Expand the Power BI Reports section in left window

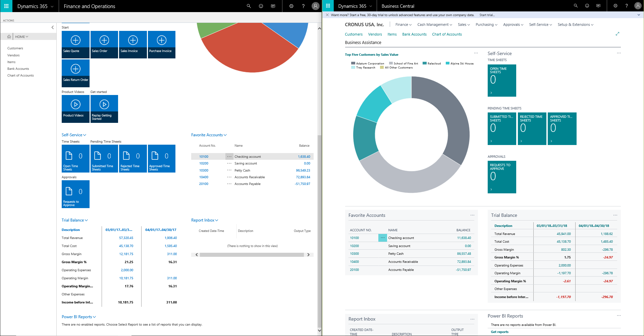pyautogui.click(x=94, y=317)
